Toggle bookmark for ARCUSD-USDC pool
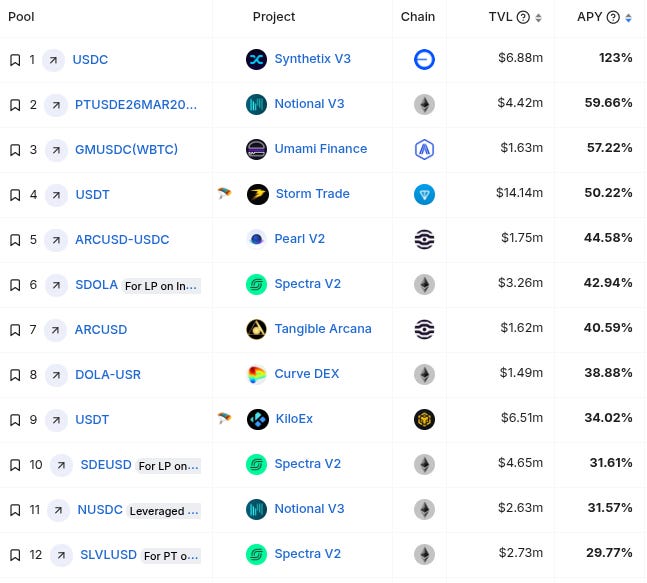This screenshot has height=583, width=647. point(15,240)
